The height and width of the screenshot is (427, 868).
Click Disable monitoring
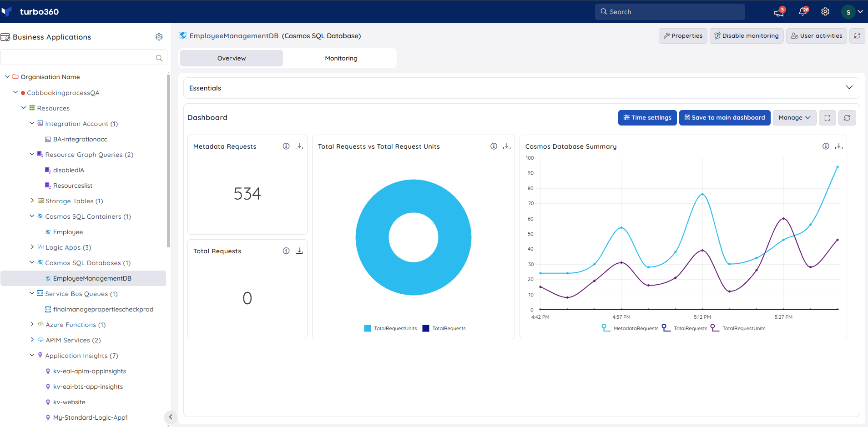tap(746, 35)
